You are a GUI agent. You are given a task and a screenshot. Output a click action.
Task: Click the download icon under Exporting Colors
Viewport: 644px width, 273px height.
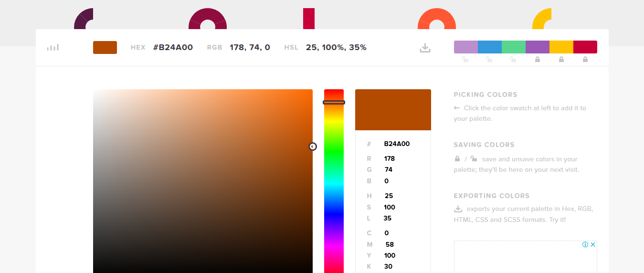tap(458, 209)
